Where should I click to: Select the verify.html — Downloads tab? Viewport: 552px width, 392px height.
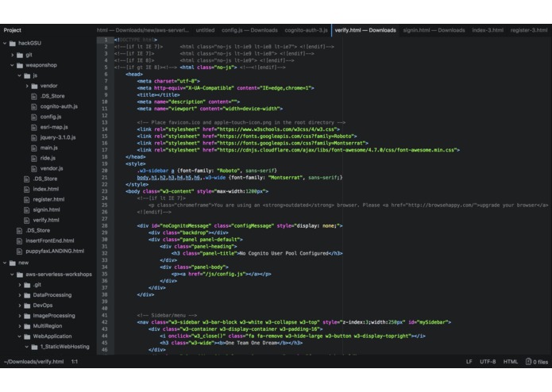(x=365, y=30)
